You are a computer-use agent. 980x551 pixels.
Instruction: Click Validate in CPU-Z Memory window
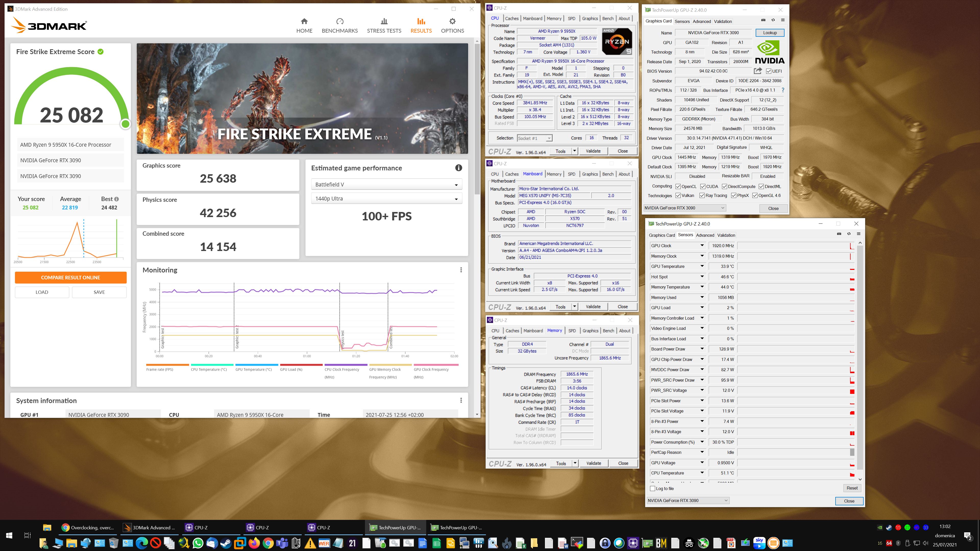tap(593, 463)
